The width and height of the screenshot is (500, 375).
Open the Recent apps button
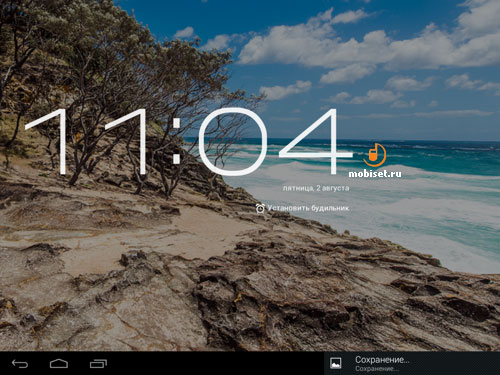[98, 364]
